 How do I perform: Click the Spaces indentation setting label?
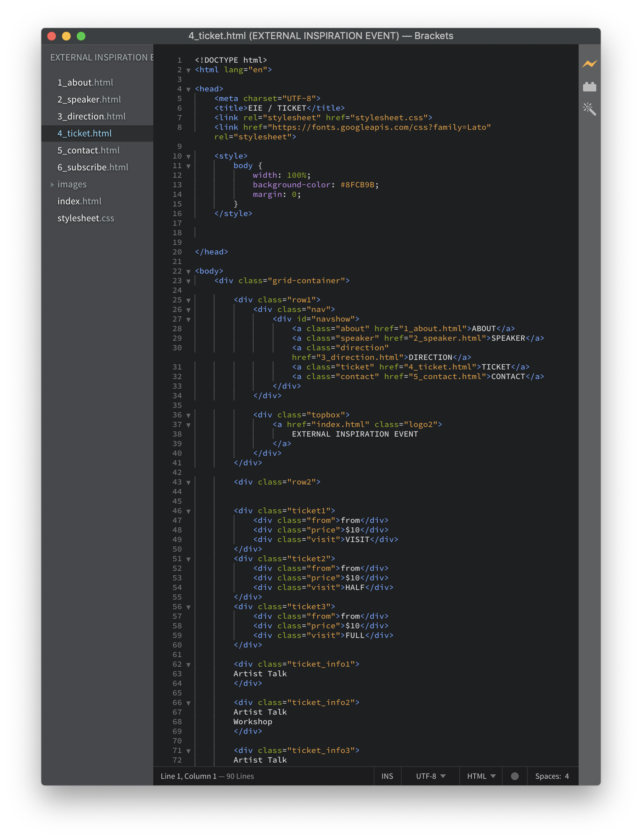click(x=547, y=776)
